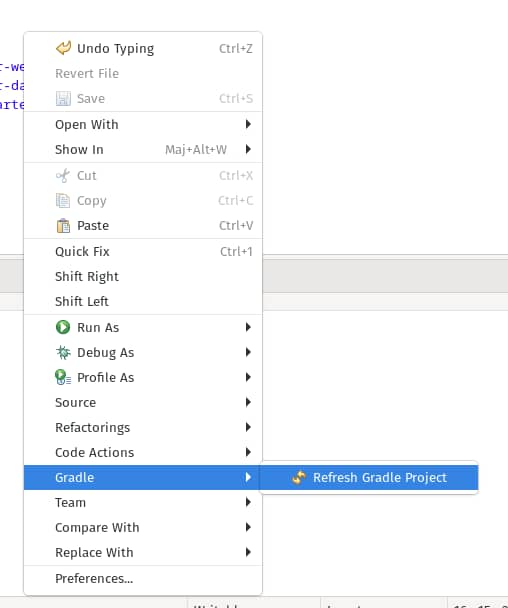The image size is (508, 608).
Task: Expand the Source submenu arrow
Action: [x=248, y=402]
